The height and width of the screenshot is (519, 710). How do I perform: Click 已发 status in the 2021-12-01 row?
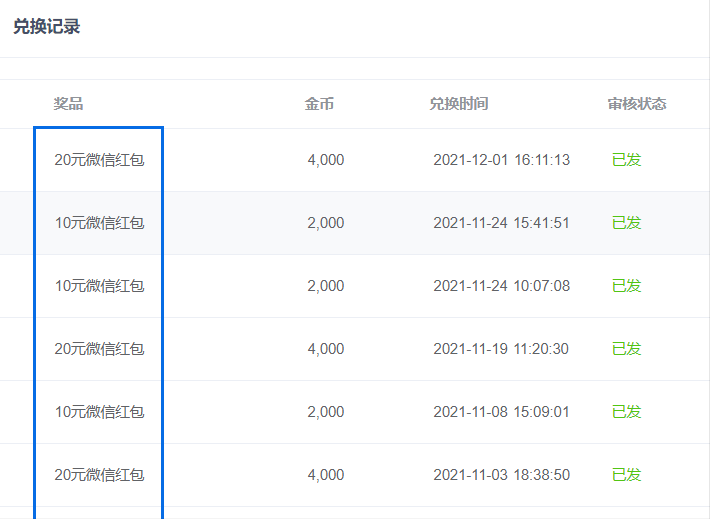(626, 160)
